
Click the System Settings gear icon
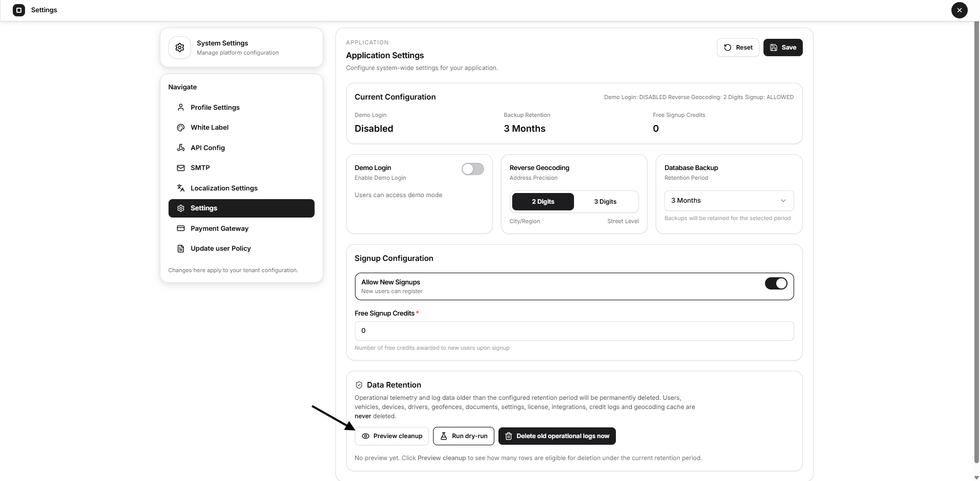click(180, 47)
